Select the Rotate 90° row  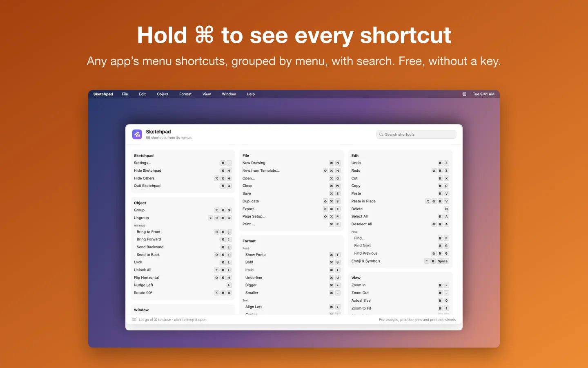click(x=183, y=293)
